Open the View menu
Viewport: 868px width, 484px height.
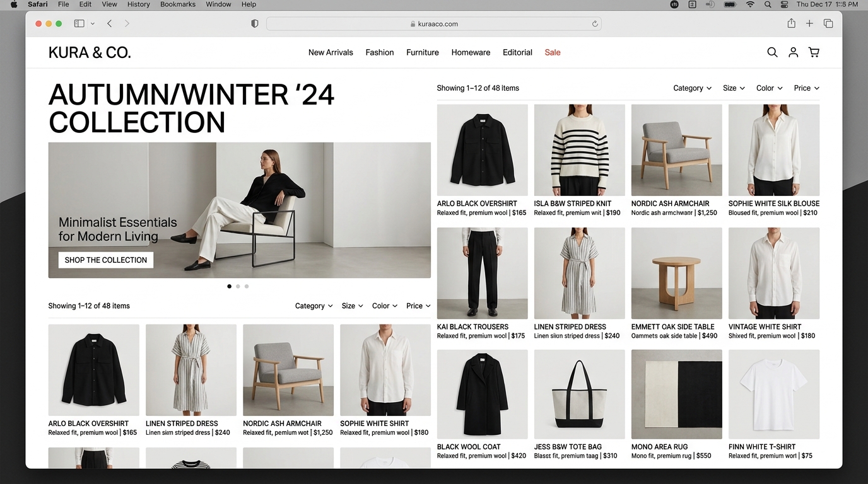point(109,4)
